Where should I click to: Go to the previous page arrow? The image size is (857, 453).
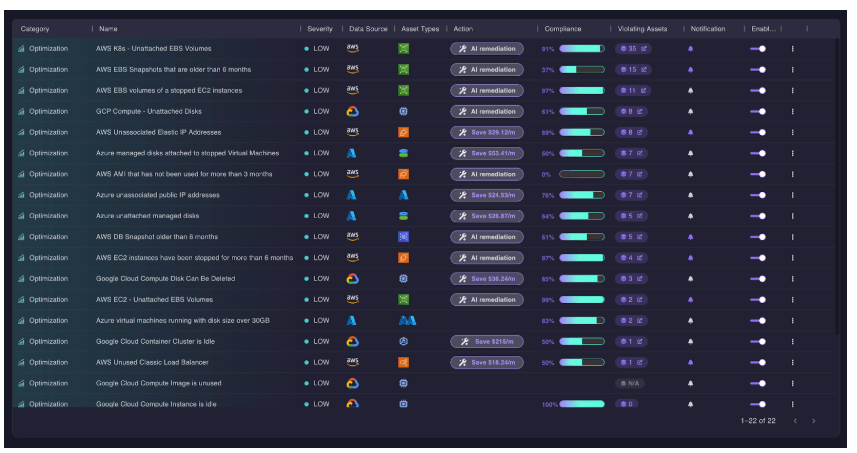795,421
